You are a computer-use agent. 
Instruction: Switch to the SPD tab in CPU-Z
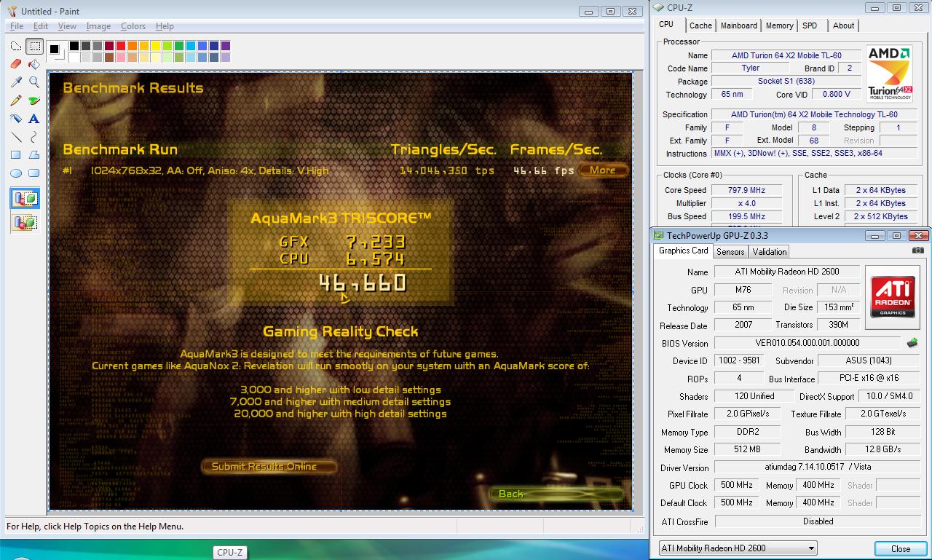coord(810,25)
